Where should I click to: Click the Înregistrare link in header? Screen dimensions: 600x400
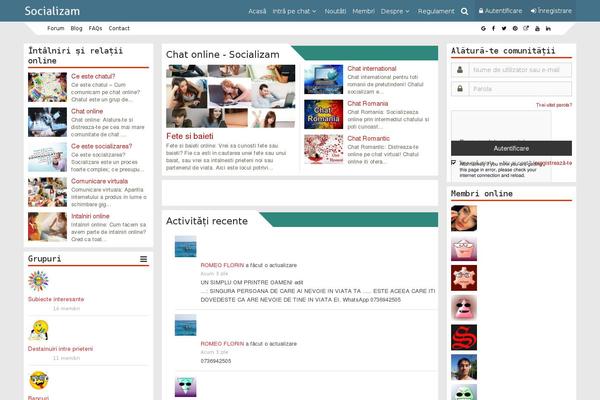click(x=551, y=11)
